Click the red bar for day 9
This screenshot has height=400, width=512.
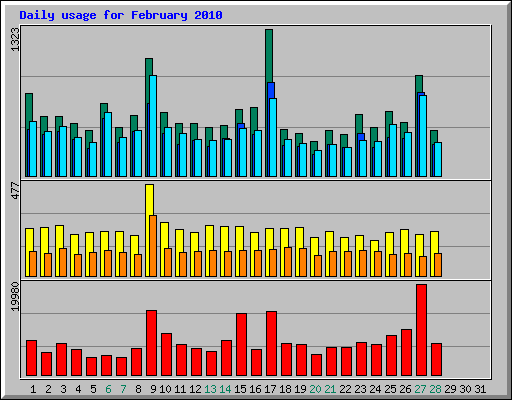pyautogui.click(x=151, y=343)
